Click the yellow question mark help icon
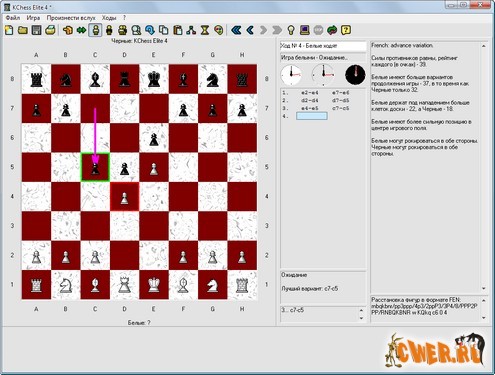Image resolution: width=495 pixels, height=375 pixels. [346, 30]
